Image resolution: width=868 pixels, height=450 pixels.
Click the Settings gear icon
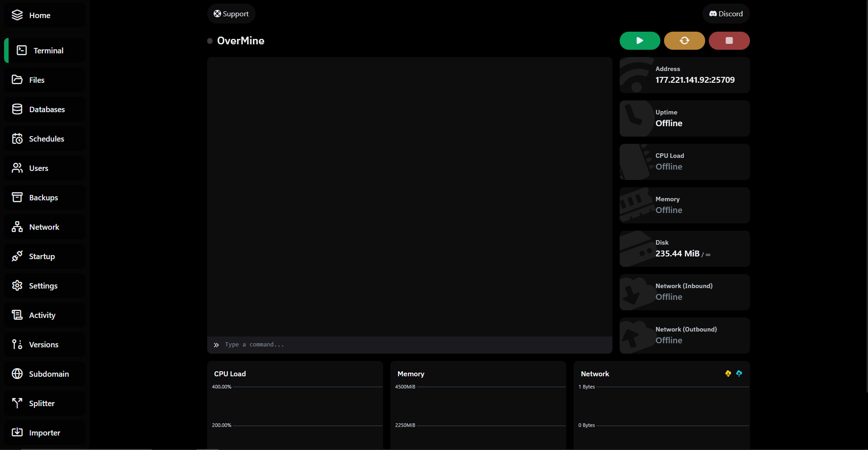tap(17, 285)
